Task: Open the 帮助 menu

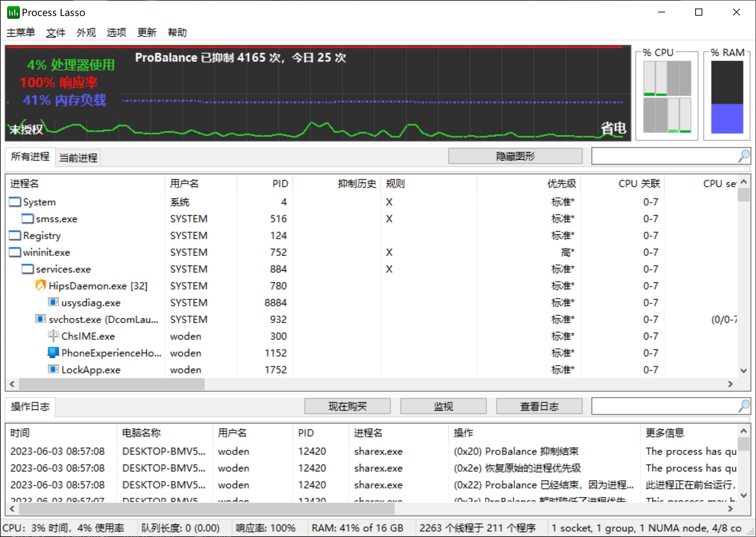Action: click(177, 32)
